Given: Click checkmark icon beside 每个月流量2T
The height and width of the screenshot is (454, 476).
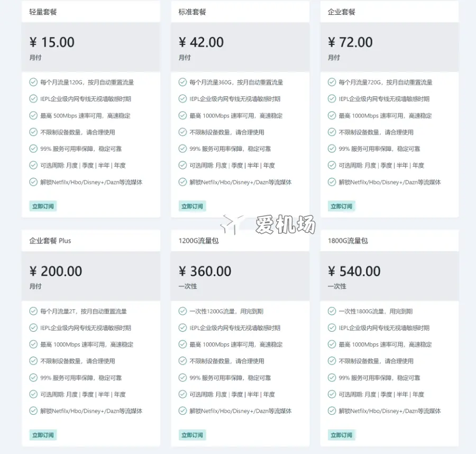Looking at the screenshot, I should 33,311.
